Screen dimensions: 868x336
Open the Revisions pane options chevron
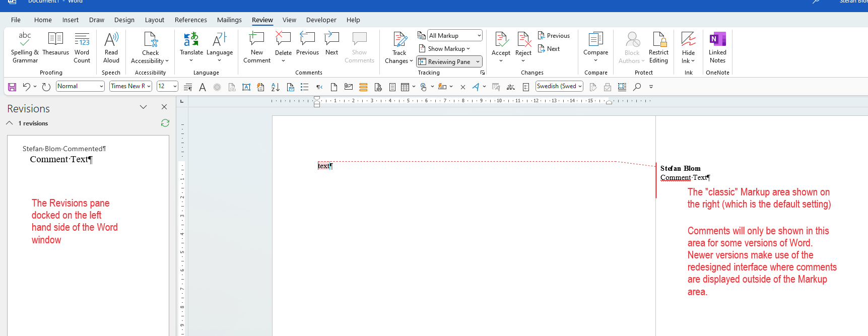click(x=143, y=107)
